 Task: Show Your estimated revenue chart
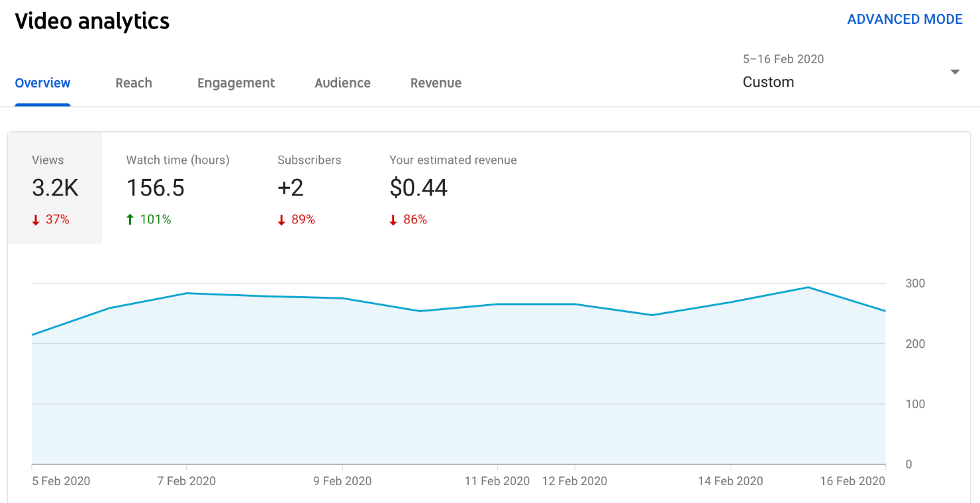click(x=453, y=188)
